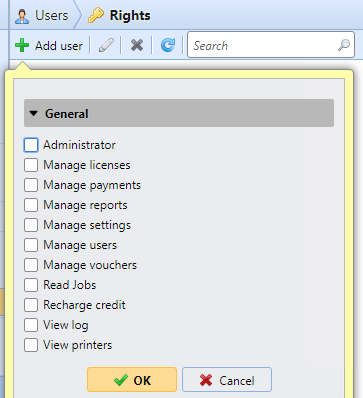The height and width of the screenshot is (398, 363).
Task: Switch to the Rights tab
Action: [x=119, y=16]
